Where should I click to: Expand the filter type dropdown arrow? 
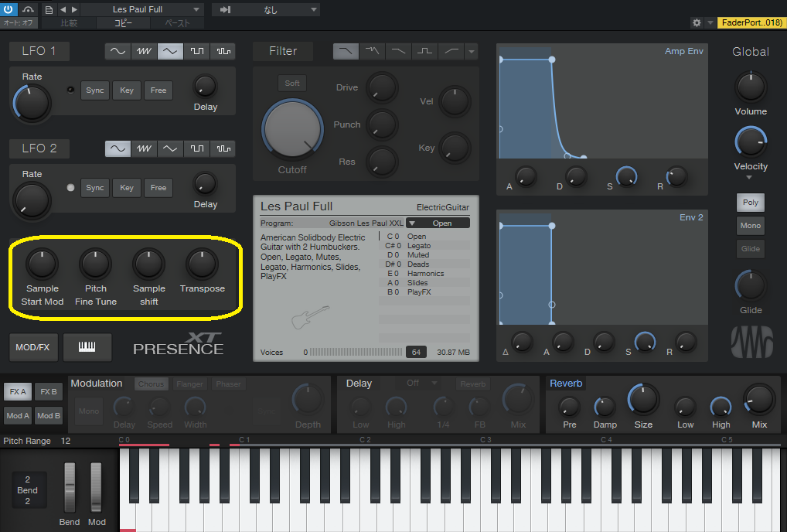click(472, 51)
